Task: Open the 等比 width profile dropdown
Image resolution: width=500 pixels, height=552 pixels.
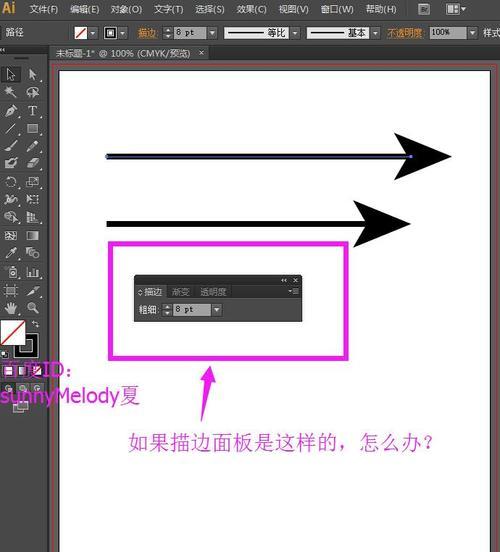Action: point(295,33)
